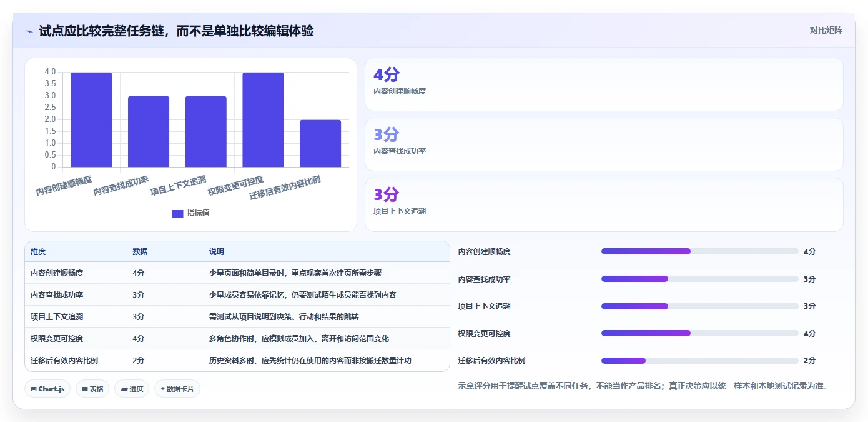Click the 4.0 y-axis label
The height and width of the screenshot is (422, 868).
(x=50, y=72)
